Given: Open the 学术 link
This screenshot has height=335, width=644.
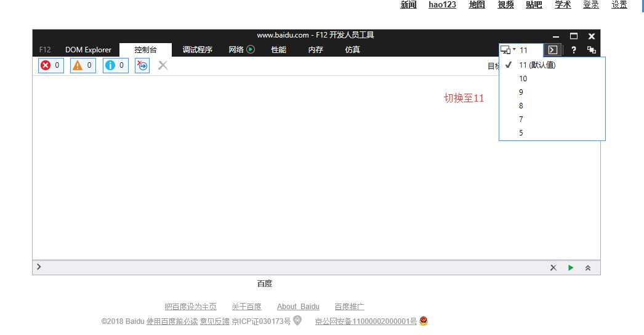Looking at the screenshot, I should [563, 4].
